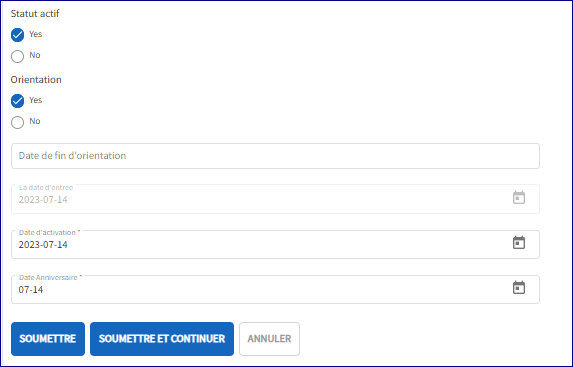The image size is (573, 367).
Task: Click the Statut actif label
Action: point(35,14)
